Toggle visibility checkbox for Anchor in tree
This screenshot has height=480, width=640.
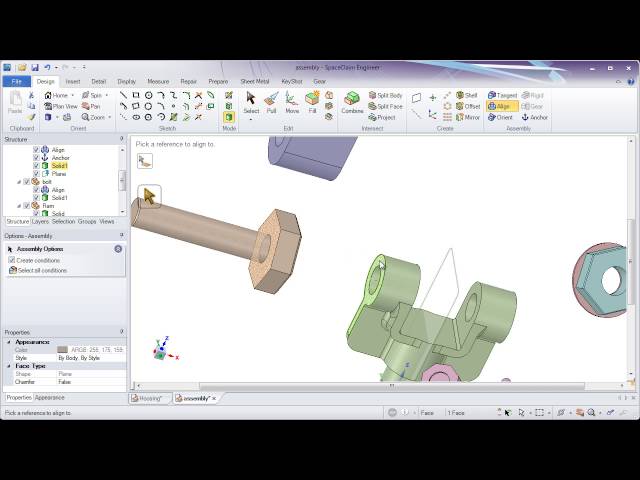[36, 158]
